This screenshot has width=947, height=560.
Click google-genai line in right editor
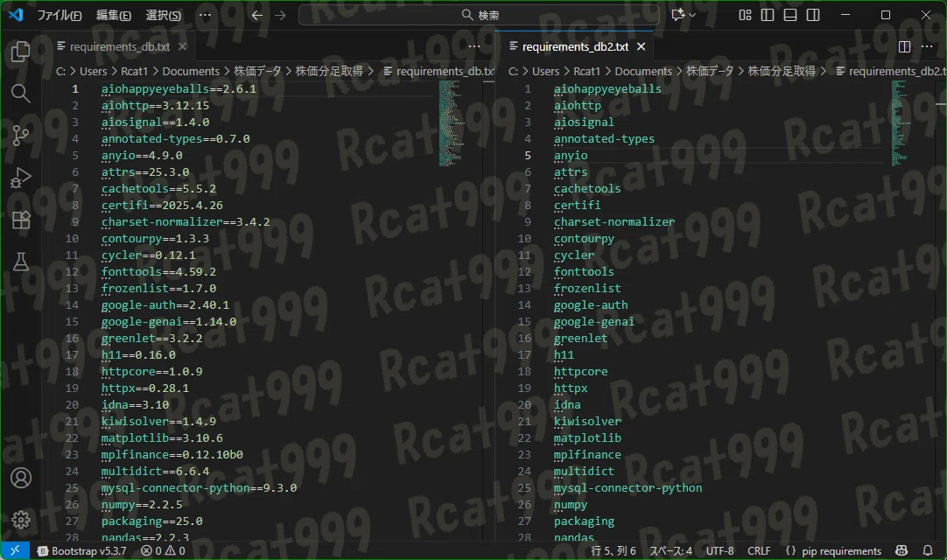pyautogui.click(x=594, y=322)
